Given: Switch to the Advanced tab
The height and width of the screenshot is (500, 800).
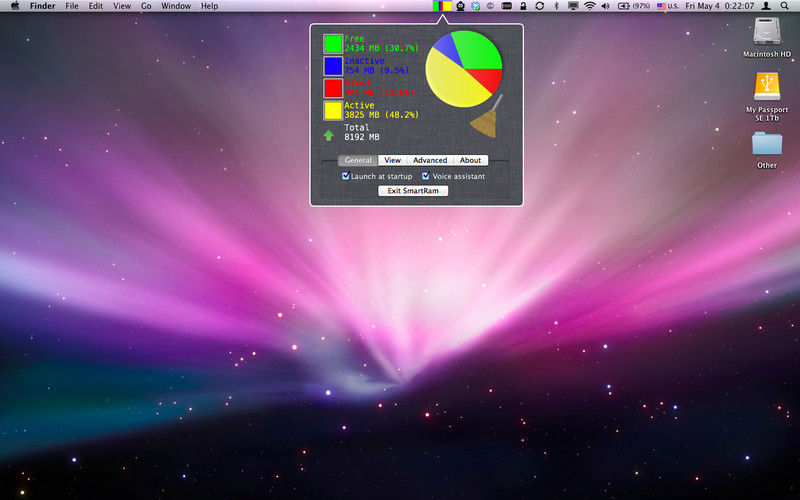Looking at the screenshot, I should pyautogui.click(x=430, y=160).
